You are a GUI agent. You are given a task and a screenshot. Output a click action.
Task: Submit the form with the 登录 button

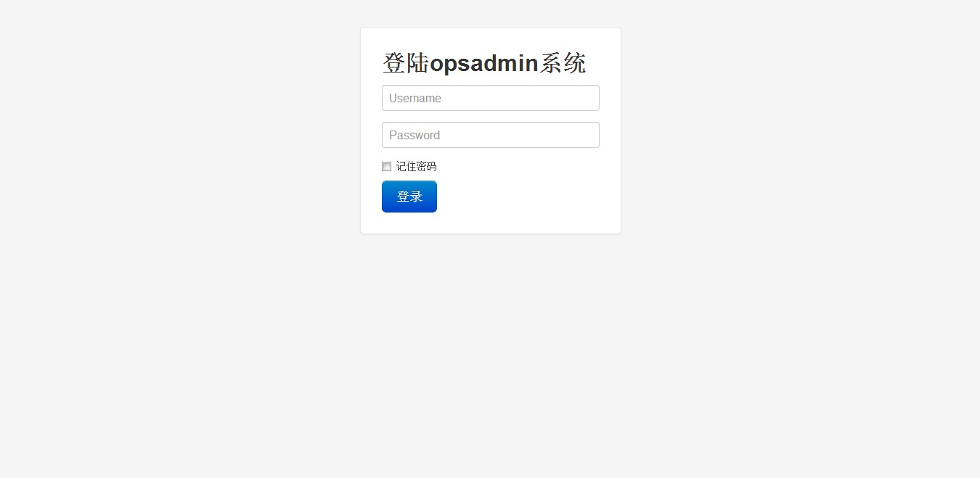(409, 197)
